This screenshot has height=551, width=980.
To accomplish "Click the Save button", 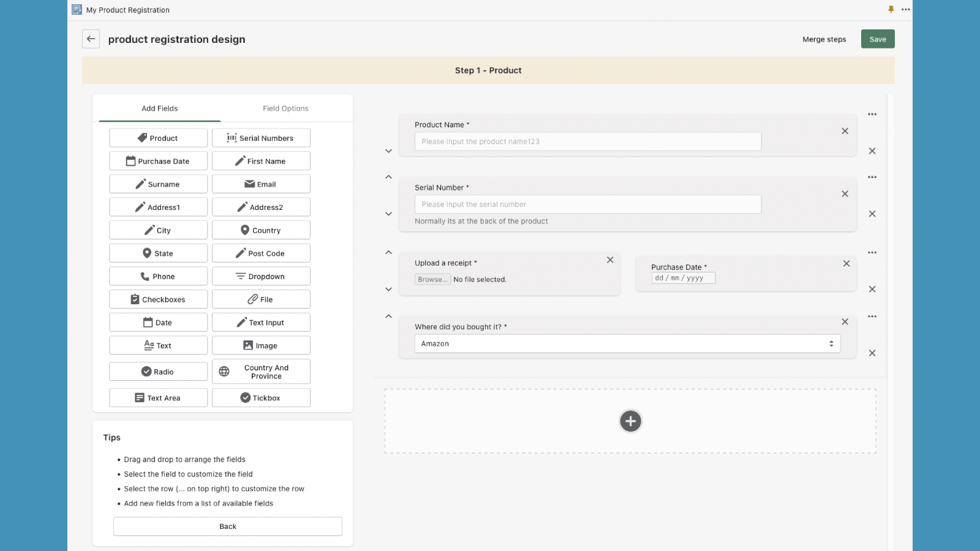I will coord(877,39).
